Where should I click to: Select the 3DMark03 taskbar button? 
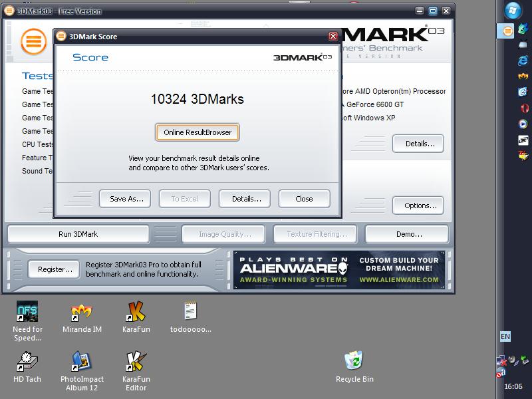tap(505, 31)
